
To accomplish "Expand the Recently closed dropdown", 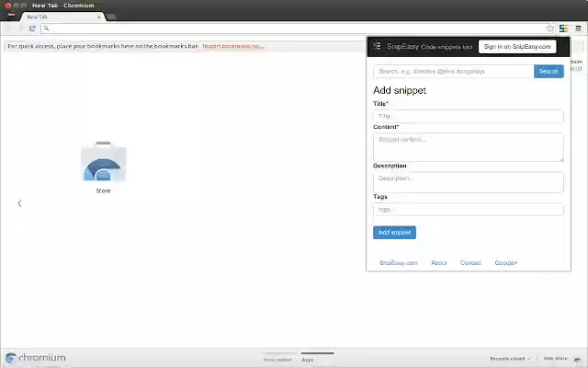I will (x=511, y=359).
